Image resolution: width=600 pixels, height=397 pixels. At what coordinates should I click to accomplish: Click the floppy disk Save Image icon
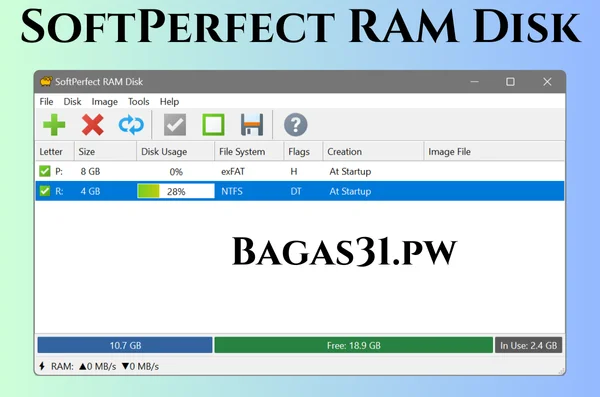tap(252, 125)
